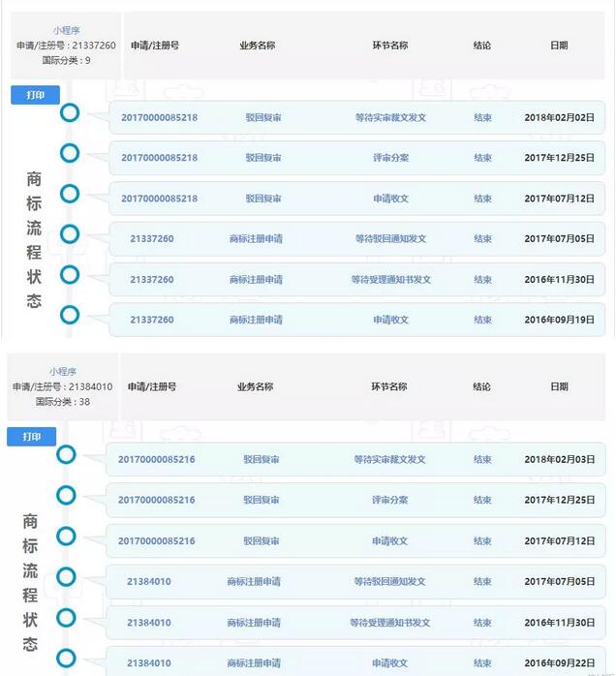Select timeline circle for 2016年09月22日 entry
The width and height of the screenshot is (616, 676).
[x=66, y=659]
